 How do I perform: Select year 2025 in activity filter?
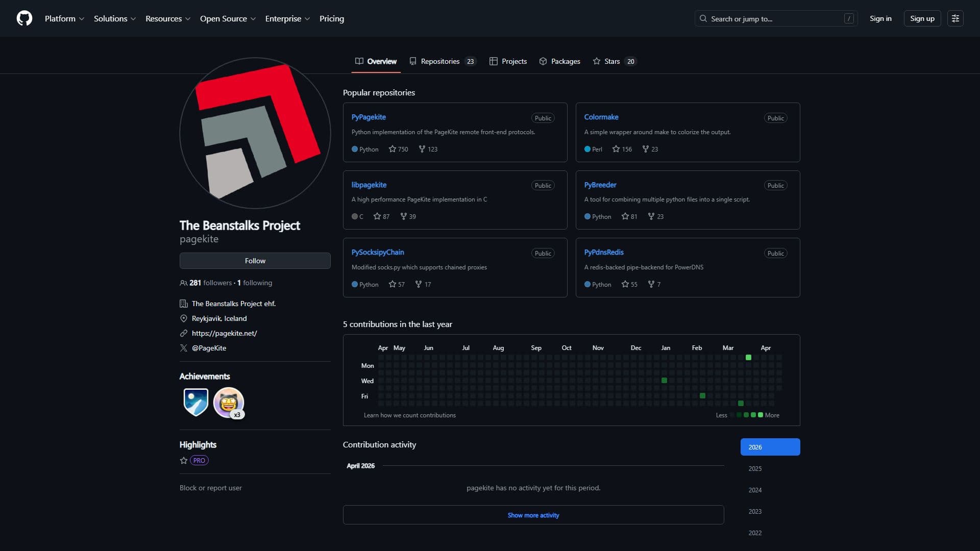[770, 468]
